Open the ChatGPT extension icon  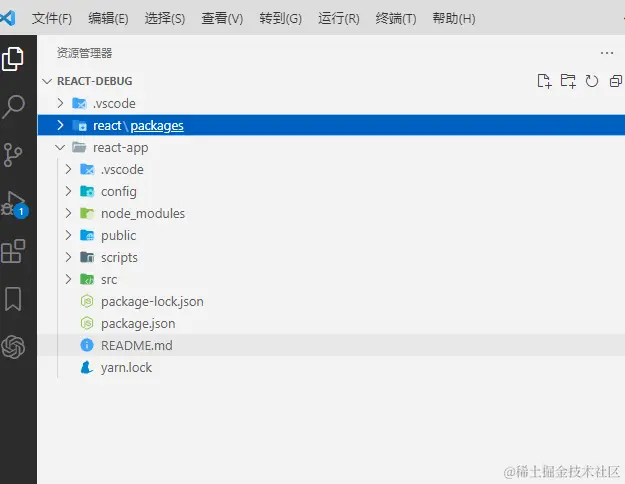(x=13, y=347)
